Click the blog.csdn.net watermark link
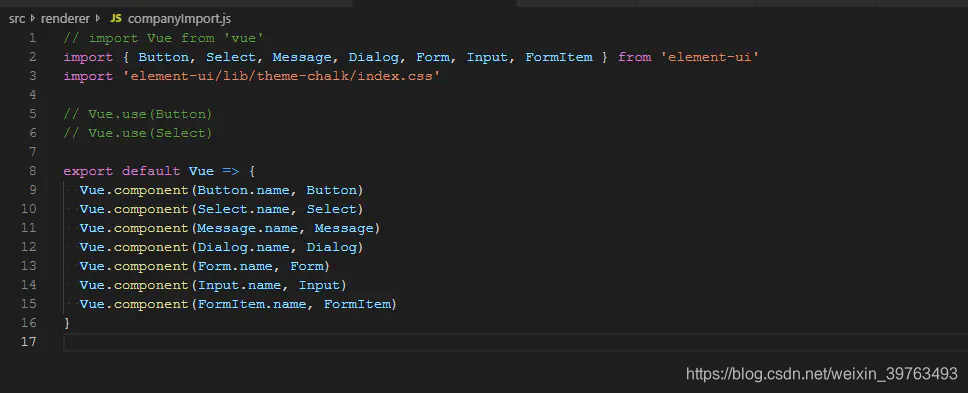The height and width of the screenshot is (393, 968). tap(822, 374)
